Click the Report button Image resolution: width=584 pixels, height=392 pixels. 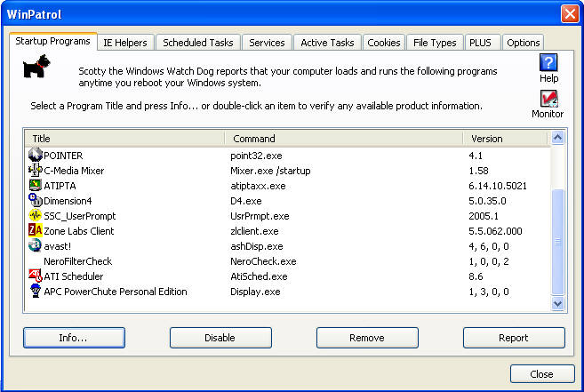coord(514,338)
